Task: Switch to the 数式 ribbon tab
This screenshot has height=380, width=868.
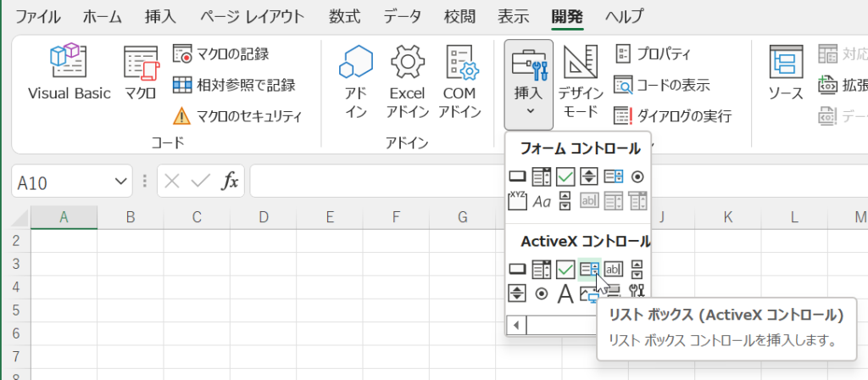Action: pyautogui.click(x=344, y=16)
